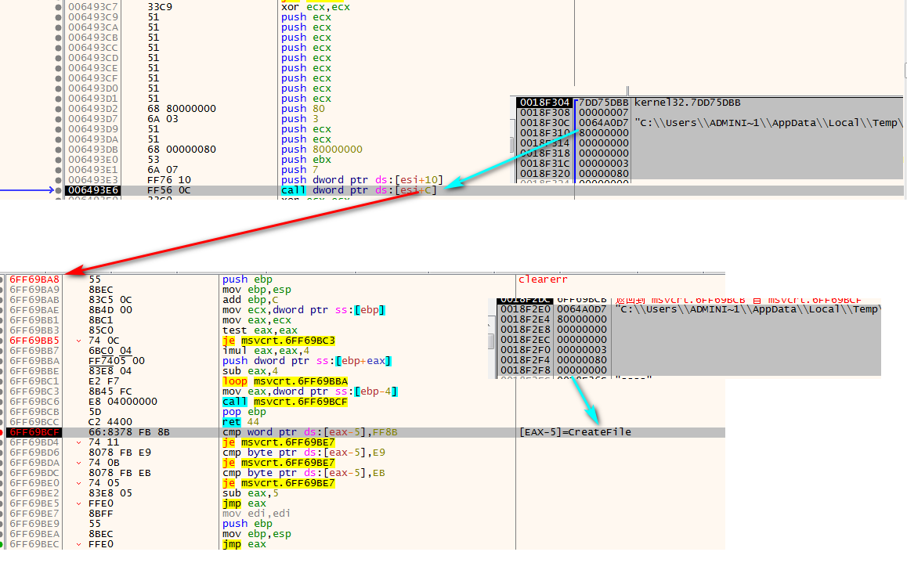The width and height of the screenshot is (907, 588).
Task: Select 'mov ecx,dword ptr ss:[ebp]' instruction
Action: (x=304, y=310)
